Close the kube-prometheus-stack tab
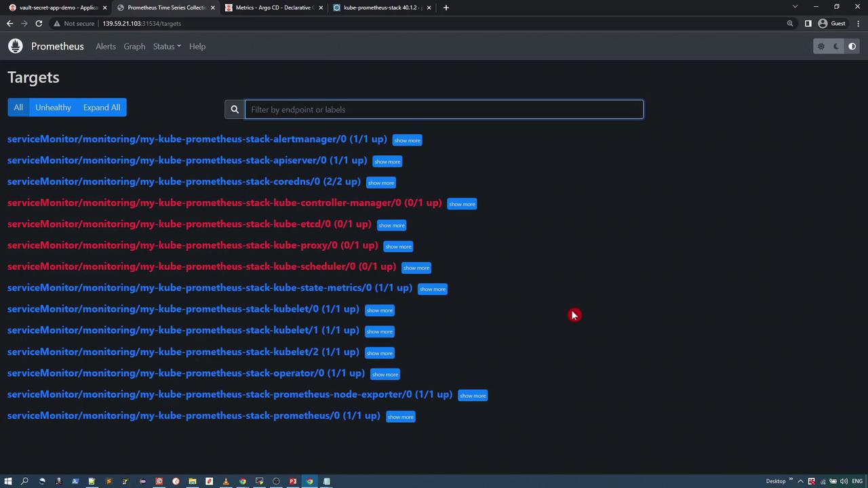This screenshot has height=488, width=868. [x=429, y=7]
